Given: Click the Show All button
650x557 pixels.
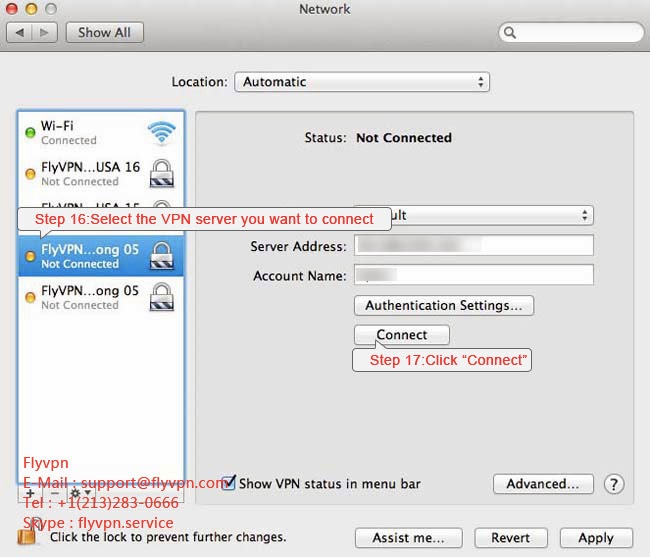Looking at the screenshot, I should click(104, 32).
